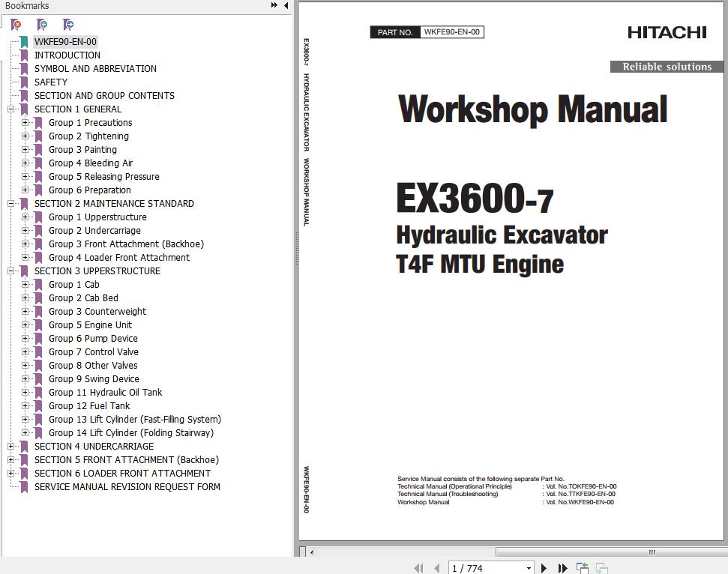The height and width of the screenshot is (574, 728).
Task: Go to the first page
Action: tap(418, 568)
